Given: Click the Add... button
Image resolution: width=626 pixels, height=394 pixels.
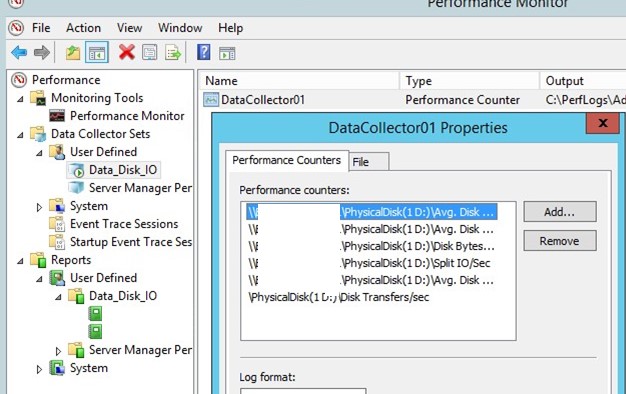Looking at the screenshot, I should tap(560, 212).
